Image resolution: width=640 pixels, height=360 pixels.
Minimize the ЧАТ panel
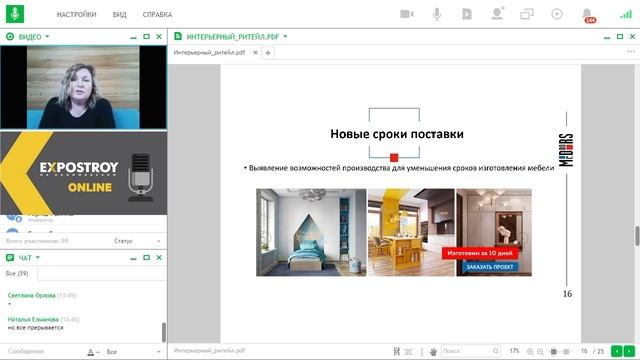pyautogui.click(x=133, y=258)
